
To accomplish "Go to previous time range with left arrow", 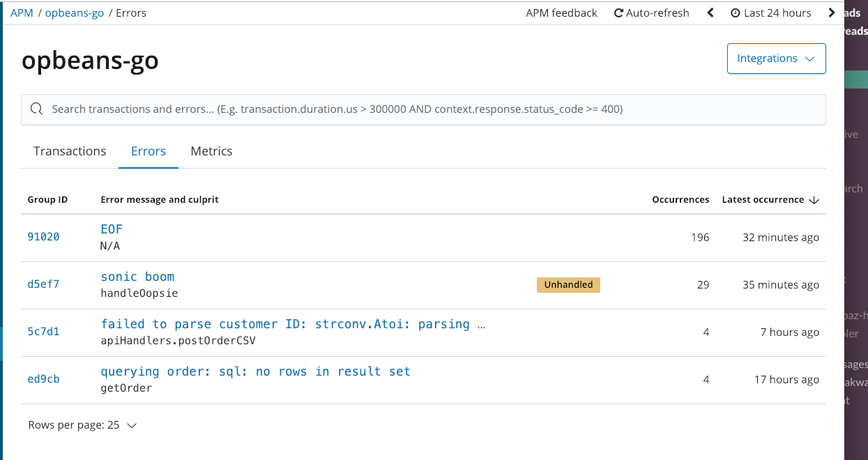I will tap(710, 13).
